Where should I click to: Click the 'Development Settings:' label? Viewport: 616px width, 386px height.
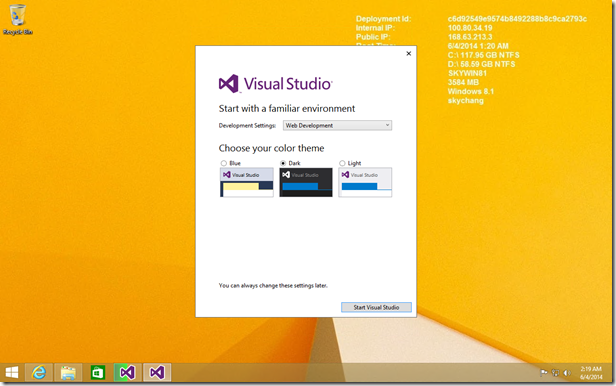(247, 126)
